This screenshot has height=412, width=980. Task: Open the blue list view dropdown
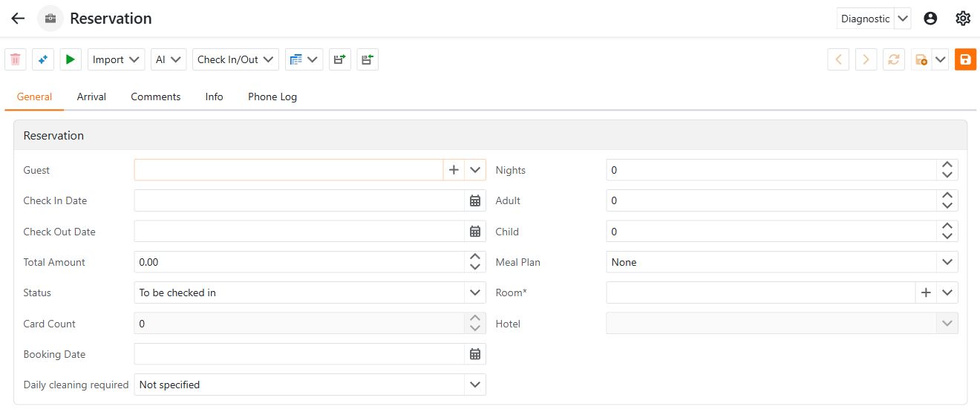(304, 59)
